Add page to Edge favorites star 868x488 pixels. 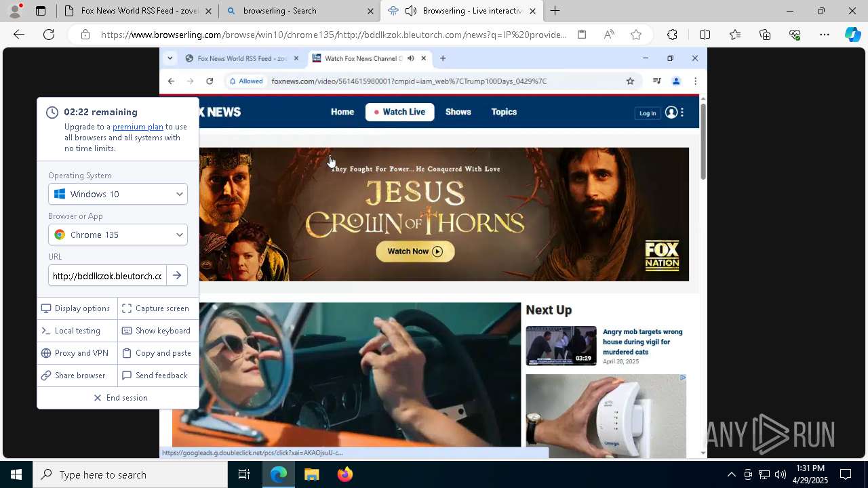[636, 35]
